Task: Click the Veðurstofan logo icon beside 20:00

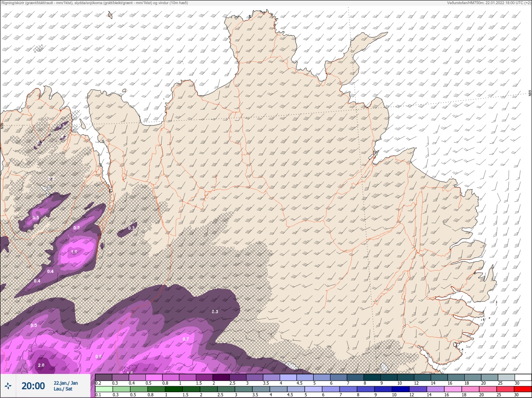Action: pyautogui.click(x=8, y=386)
